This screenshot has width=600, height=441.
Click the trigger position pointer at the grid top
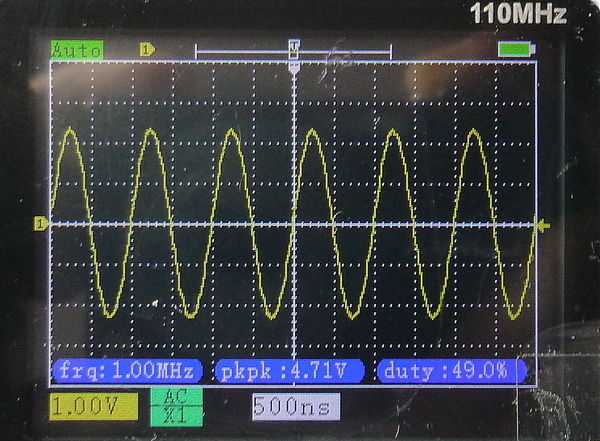[x=293, y=66]
